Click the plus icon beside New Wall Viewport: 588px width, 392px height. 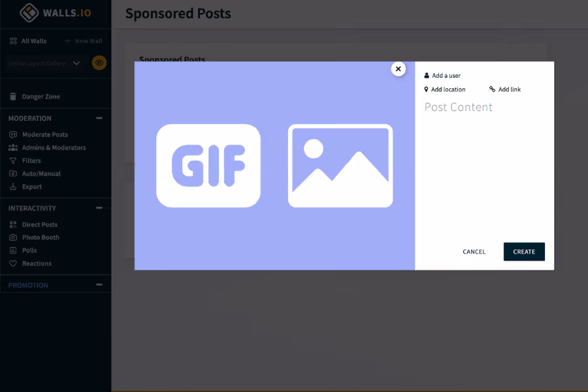[67, 41]
